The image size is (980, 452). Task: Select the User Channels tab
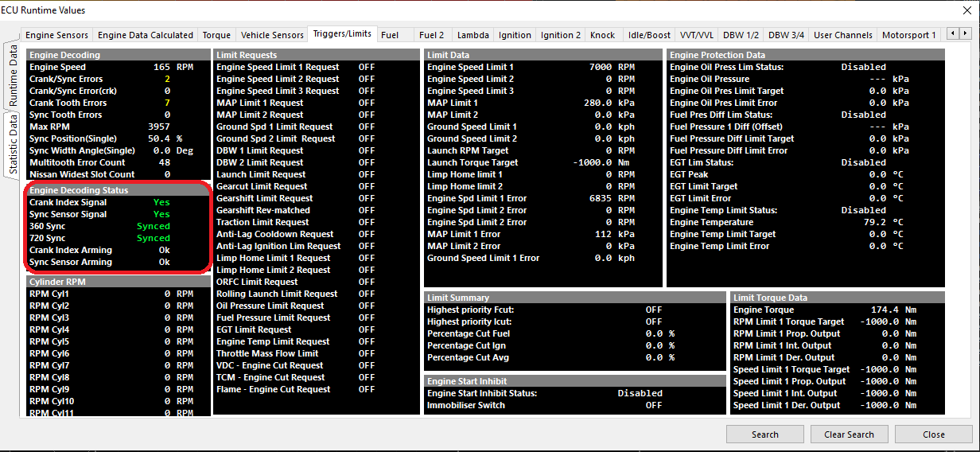(x=842, y=35)
